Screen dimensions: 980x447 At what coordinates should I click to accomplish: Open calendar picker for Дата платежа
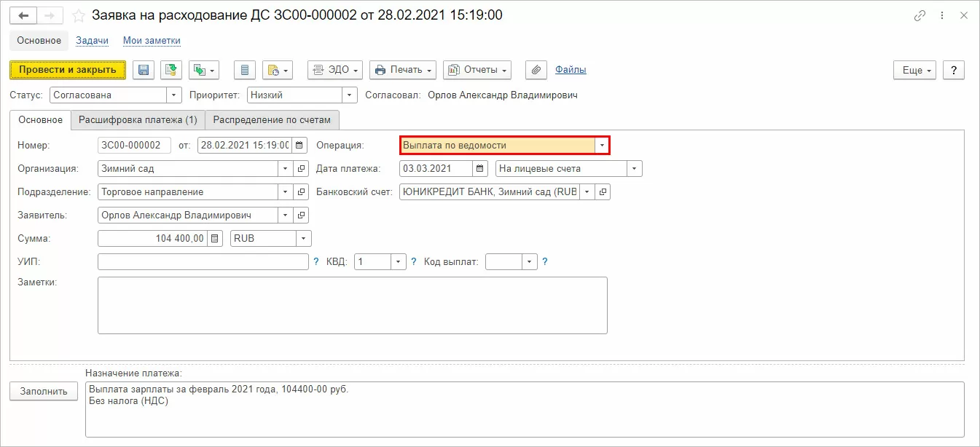point(480,168)
